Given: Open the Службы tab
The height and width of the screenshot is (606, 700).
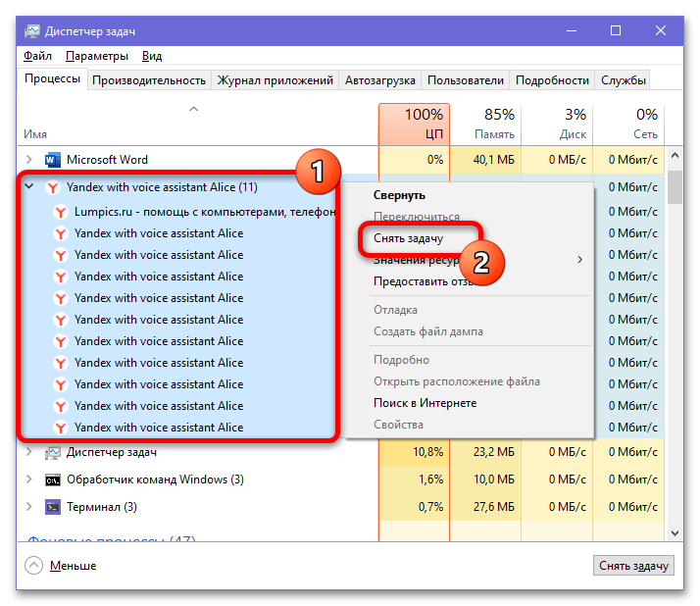Looking at the screenshot, I should point(623,80).
